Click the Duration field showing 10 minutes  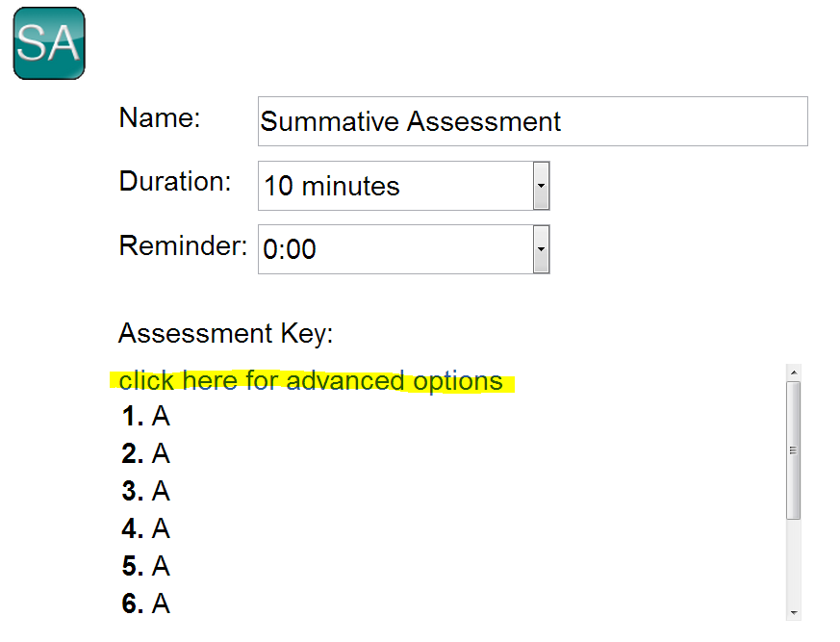395,186
